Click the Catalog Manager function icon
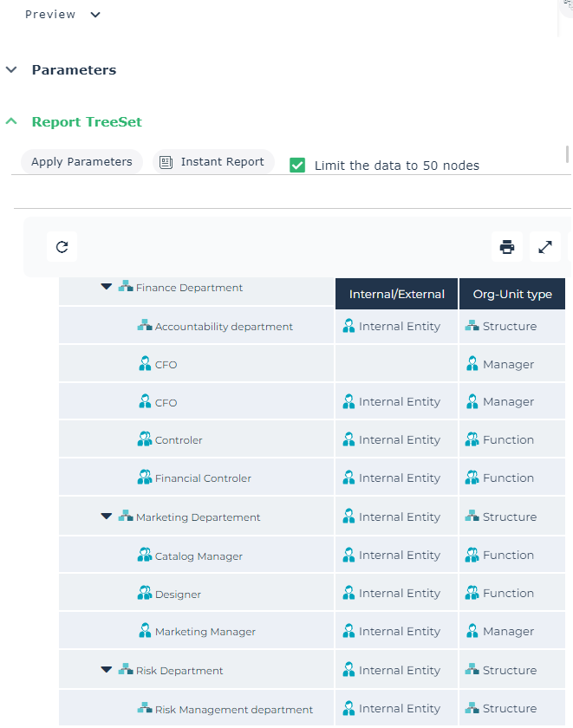Image resolution: width=573 pixels, height=728 pixels. 145,556
